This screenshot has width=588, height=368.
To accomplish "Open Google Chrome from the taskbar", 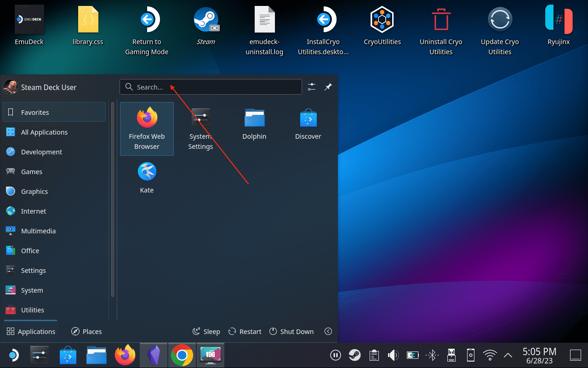I will tap(182, 355).
